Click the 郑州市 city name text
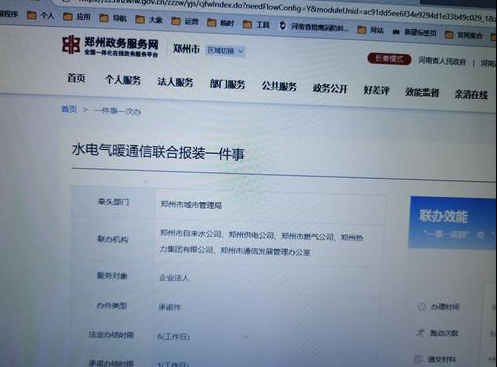 pos(186,49)
